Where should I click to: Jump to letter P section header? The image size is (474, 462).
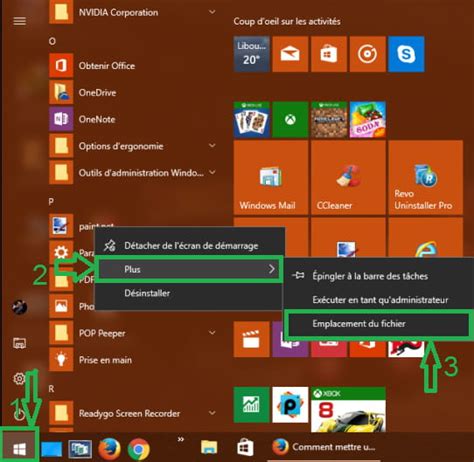pos(51,202)
